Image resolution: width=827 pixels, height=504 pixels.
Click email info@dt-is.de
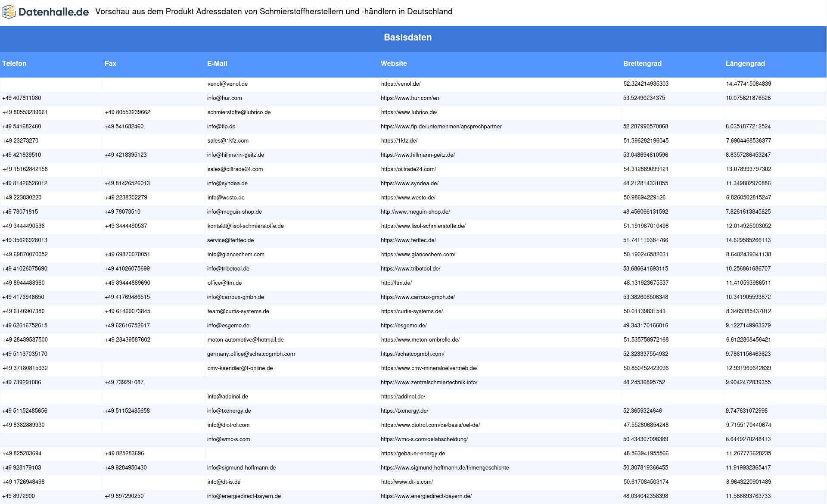(224, 482)
